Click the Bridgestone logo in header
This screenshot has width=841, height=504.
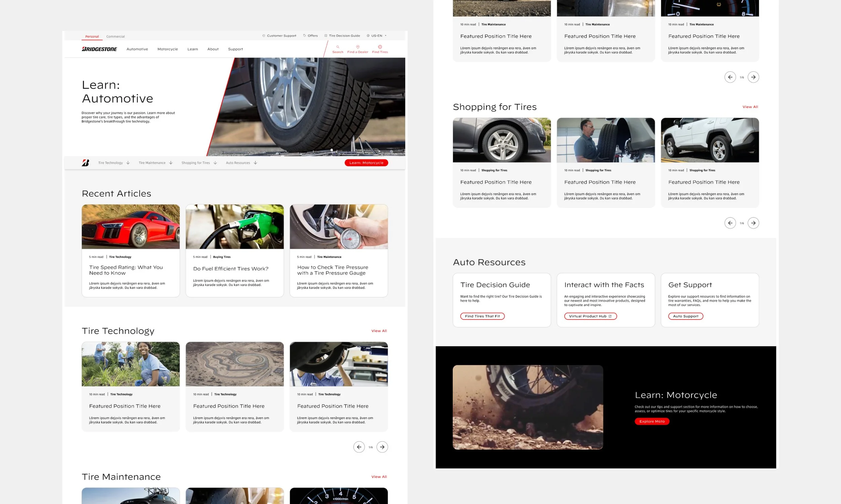tap(99, 49)
